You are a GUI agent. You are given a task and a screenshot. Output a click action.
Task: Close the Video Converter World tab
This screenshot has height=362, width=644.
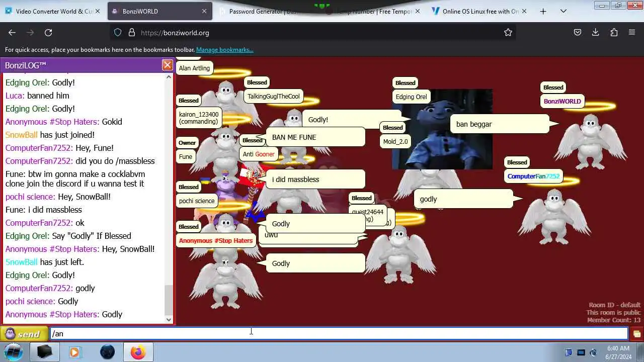coord(97,11)
